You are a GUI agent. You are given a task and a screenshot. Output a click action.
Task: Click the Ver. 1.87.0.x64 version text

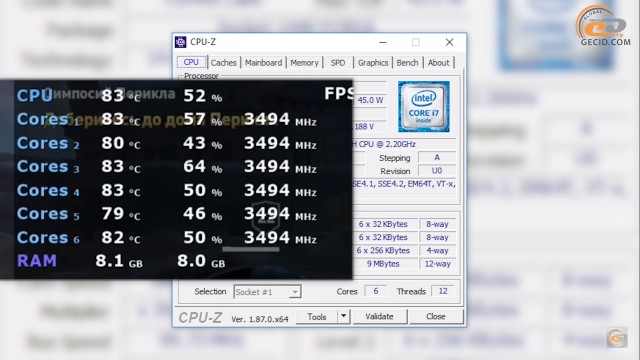click(260, 319)
